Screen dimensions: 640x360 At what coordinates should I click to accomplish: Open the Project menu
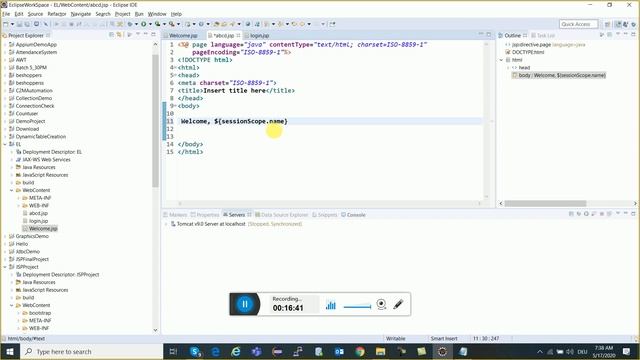122,14
